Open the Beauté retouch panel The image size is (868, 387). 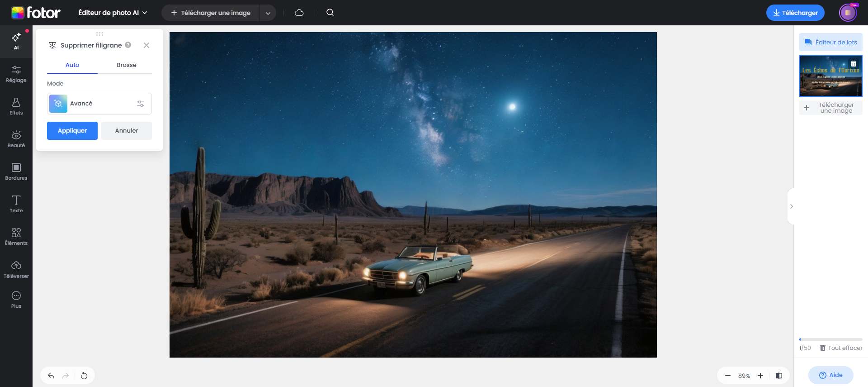pyautogui.click(x=16, y=139)
